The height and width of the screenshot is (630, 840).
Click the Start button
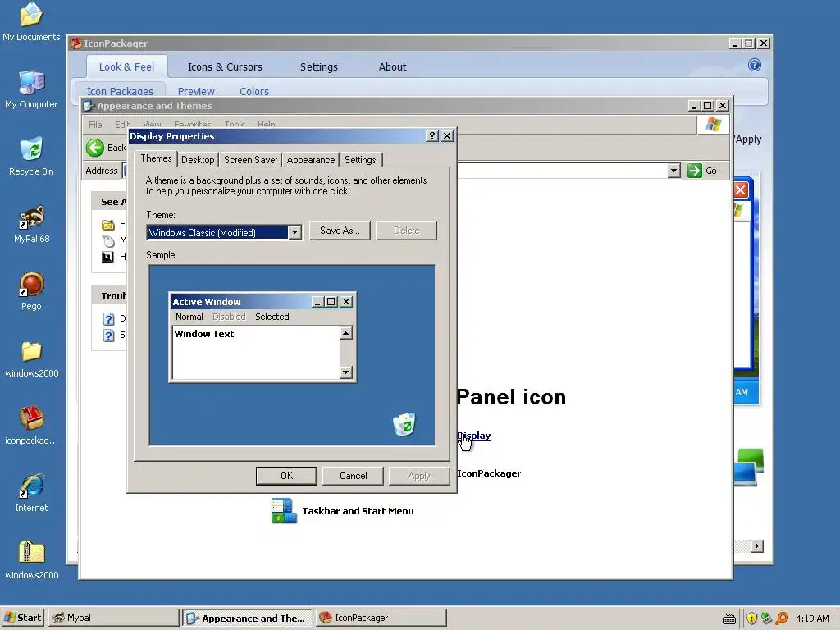point(22,618)
